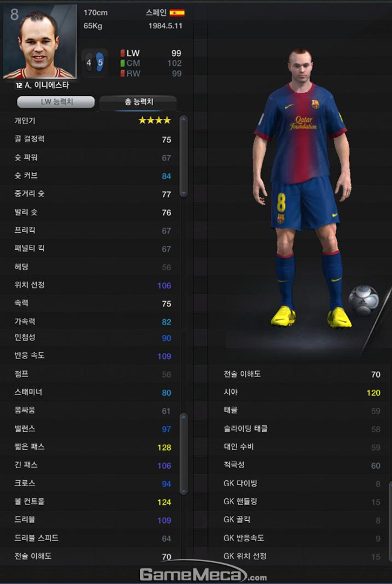Click the GameMeca.com watermark logo
The width and height of the screenshot is (392, 584).
click(x=203, y=574)
